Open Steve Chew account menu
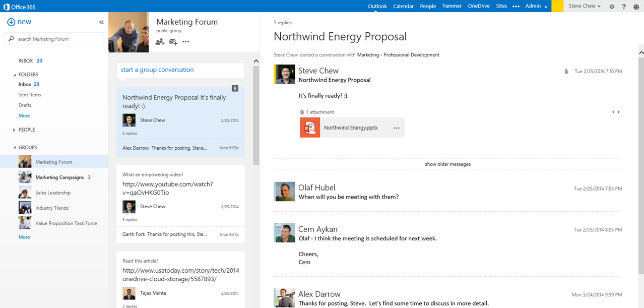644x308 pixels. 584,7
